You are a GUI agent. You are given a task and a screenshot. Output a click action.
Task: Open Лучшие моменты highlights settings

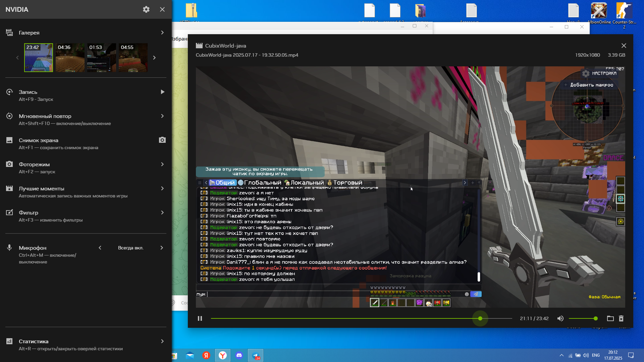tap(86, 192)
